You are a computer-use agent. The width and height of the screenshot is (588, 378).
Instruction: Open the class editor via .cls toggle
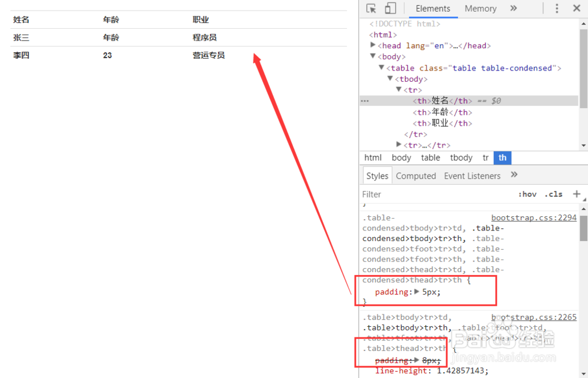[553, 194]
